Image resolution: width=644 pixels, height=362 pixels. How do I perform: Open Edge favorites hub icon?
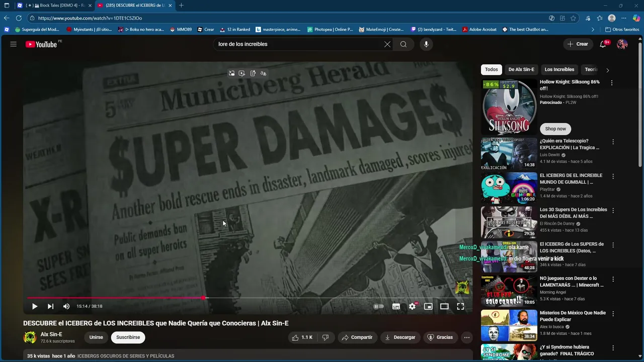(600, 18)
